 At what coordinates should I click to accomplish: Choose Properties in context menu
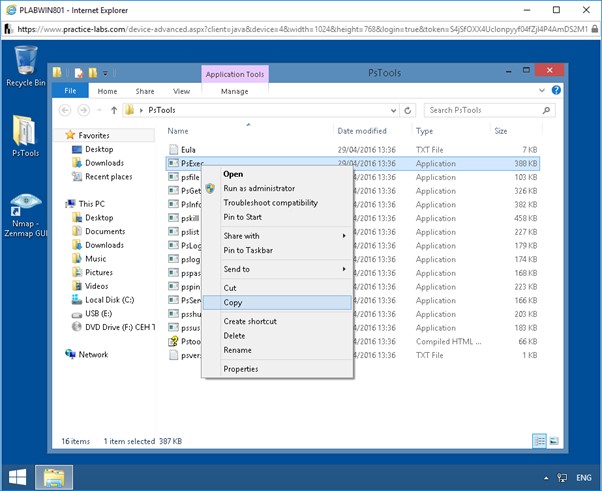[277, 369]
